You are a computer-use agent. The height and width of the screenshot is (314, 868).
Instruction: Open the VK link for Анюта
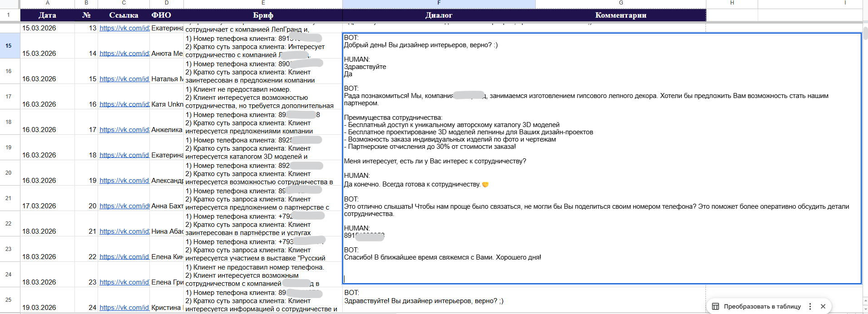point(124,54)
